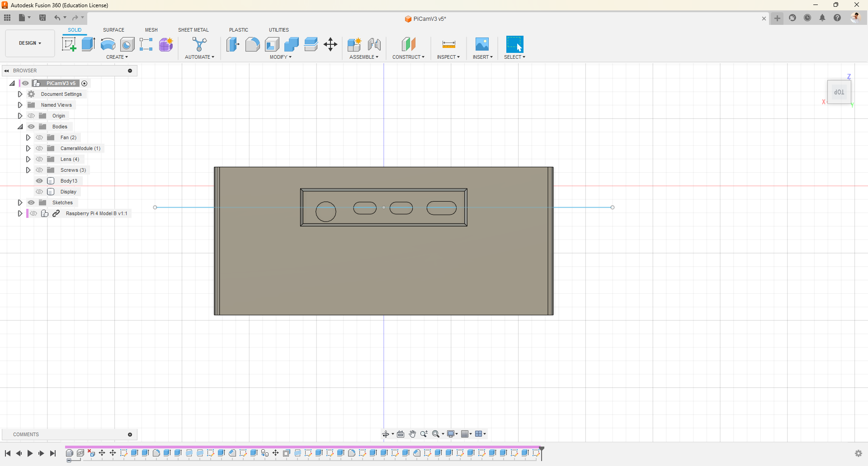Viewport: 868px width, 466px height.
Task: Show the CameraModule (1) group
Action: click(39, 148)
